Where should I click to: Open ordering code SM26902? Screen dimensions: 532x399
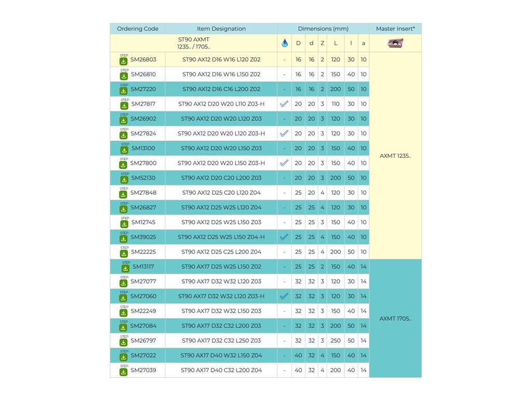(x=143, y=119)
